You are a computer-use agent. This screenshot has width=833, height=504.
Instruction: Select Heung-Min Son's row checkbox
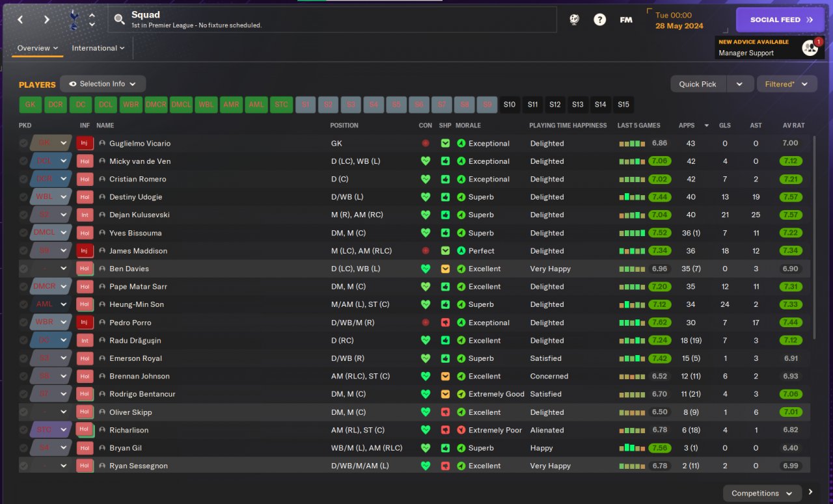[x=23, y=304]
